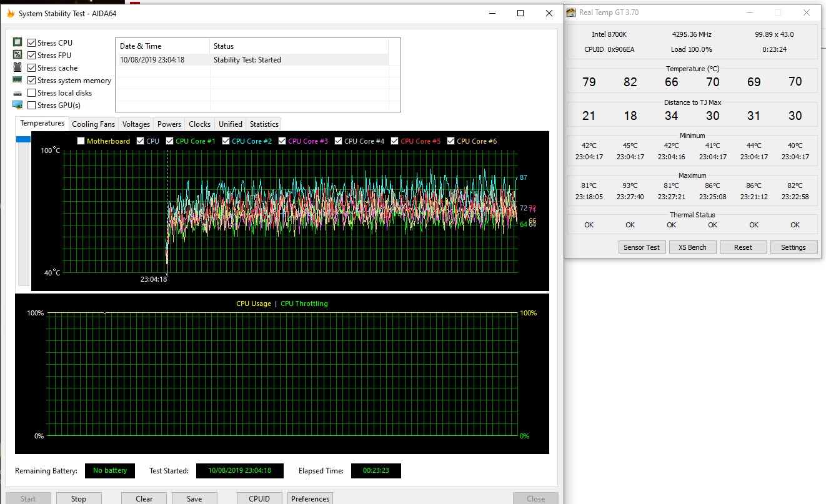Uncheck the Stress FPU checkbox
The height and width of the screenshot is (504, 826).
(x=32, y=55)
